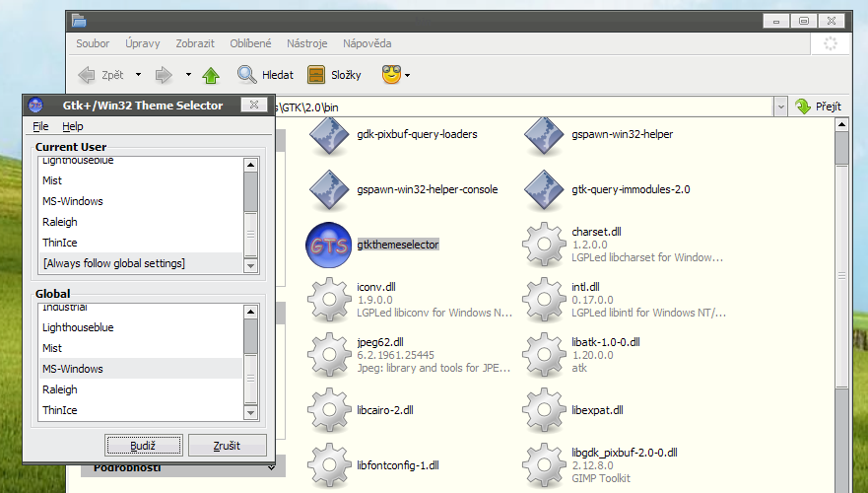Screen dimensions: 868x493
Task: Choose Mist in Global list
Action: tap(141, 348)
